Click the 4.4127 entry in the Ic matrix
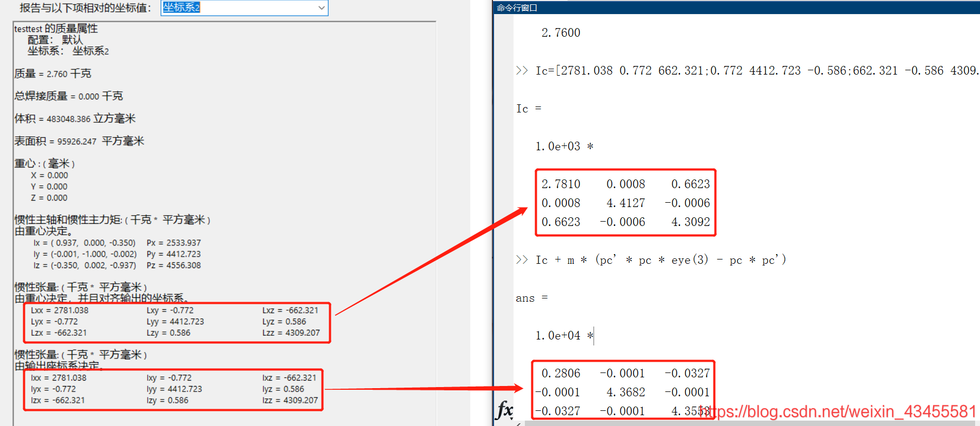This screenshot has height=426, width=980. 626,203
